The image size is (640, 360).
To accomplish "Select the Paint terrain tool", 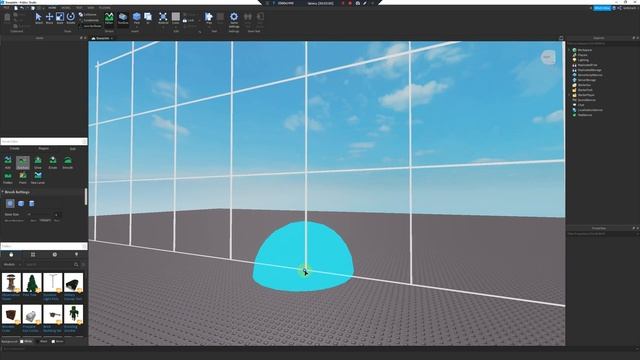I will click(x=22, y=178).
